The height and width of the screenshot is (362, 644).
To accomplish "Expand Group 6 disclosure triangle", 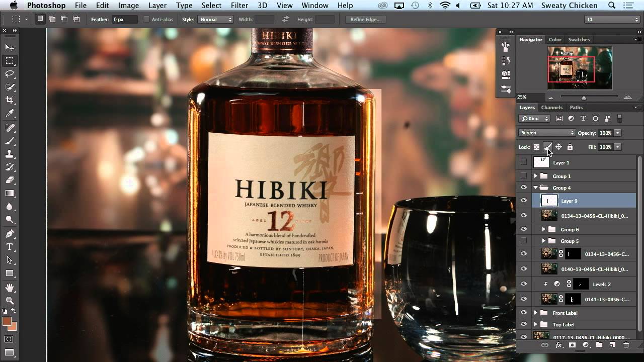I will tap(543, 229).
